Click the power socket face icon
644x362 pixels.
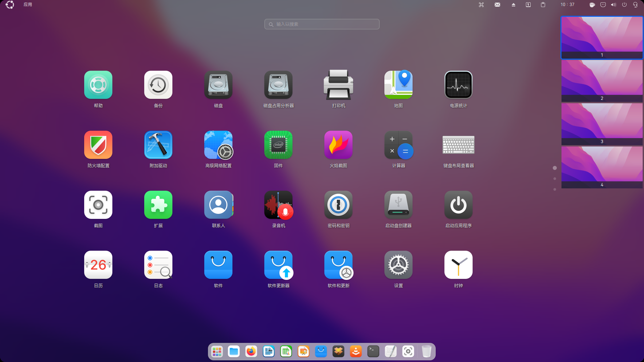(603, 5)
